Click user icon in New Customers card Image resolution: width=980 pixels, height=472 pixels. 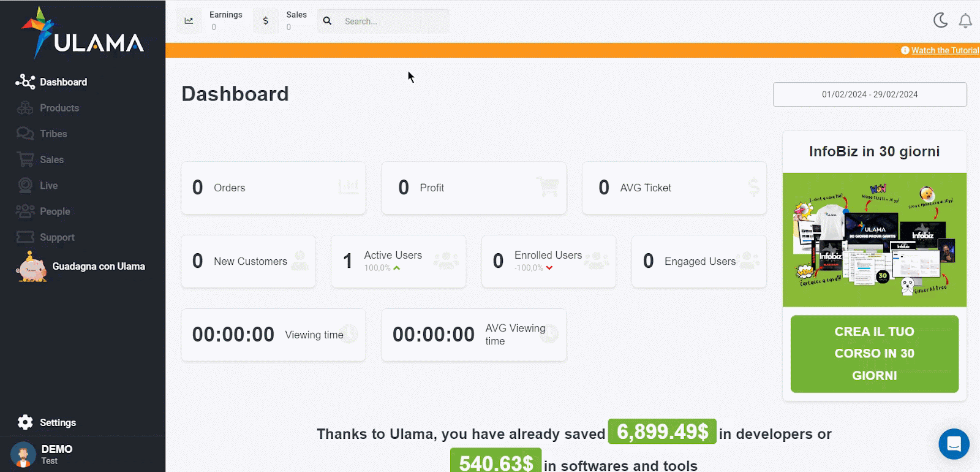pyautogui.click(x=300, y=261)
